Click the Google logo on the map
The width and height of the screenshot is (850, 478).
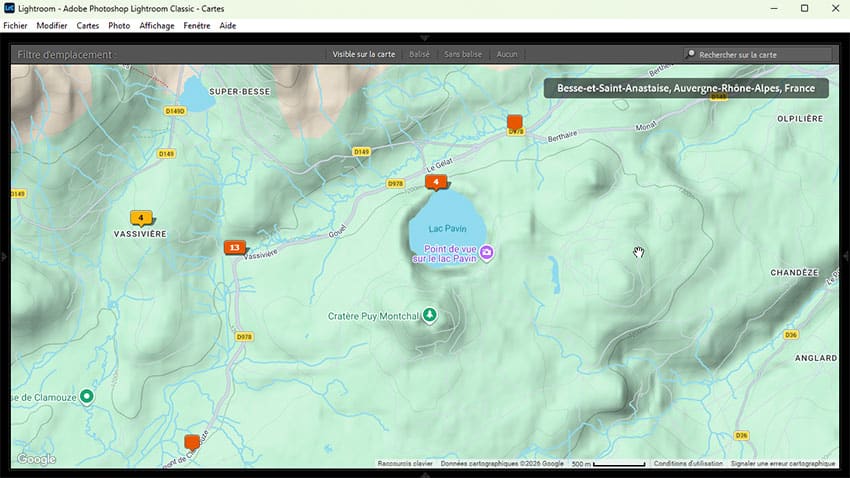tap(37, 459)
